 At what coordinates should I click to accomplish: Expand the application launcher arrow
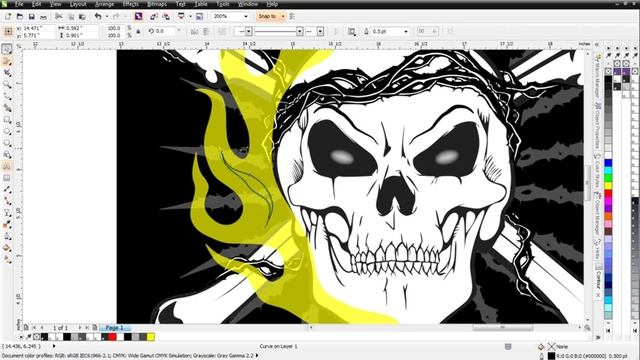190,17
